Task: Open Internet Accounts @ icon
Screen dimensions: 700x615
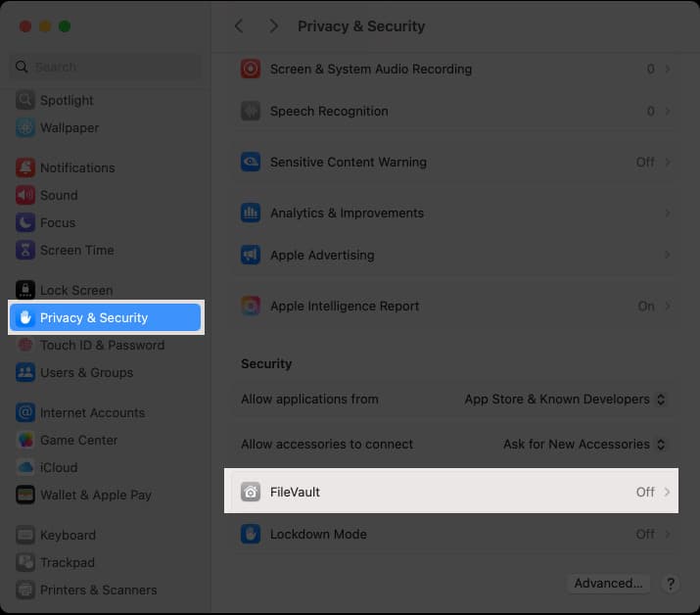Action: 25,412
